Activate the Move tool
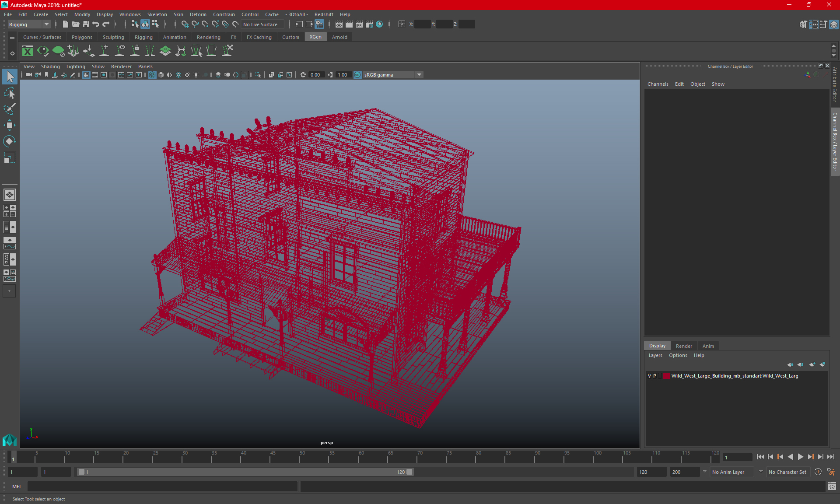Image resolution: width=840 pixels, height=504 pixels. coord(9,125)
